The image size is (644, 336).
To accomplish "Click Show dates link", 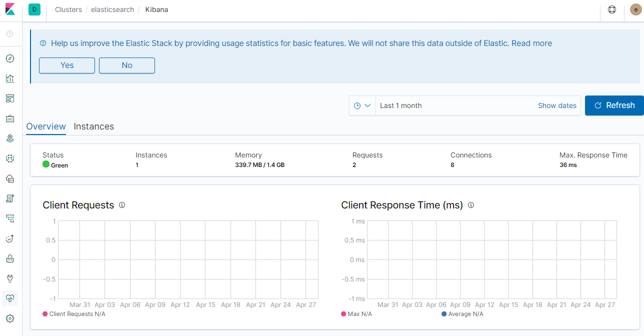I will point(557,105).
